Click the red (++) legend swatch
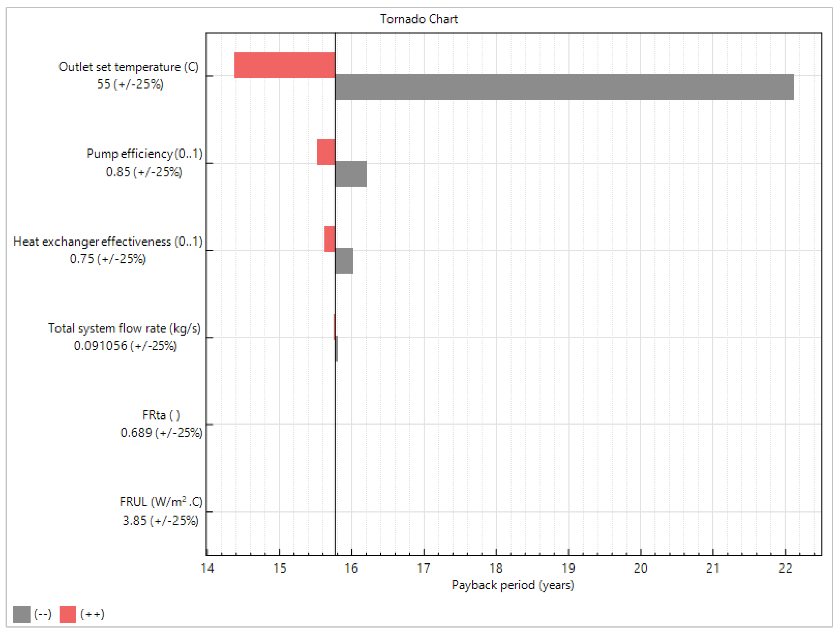Image resolution: width=840 pixels, height=634 pixels. coord(68,614)
